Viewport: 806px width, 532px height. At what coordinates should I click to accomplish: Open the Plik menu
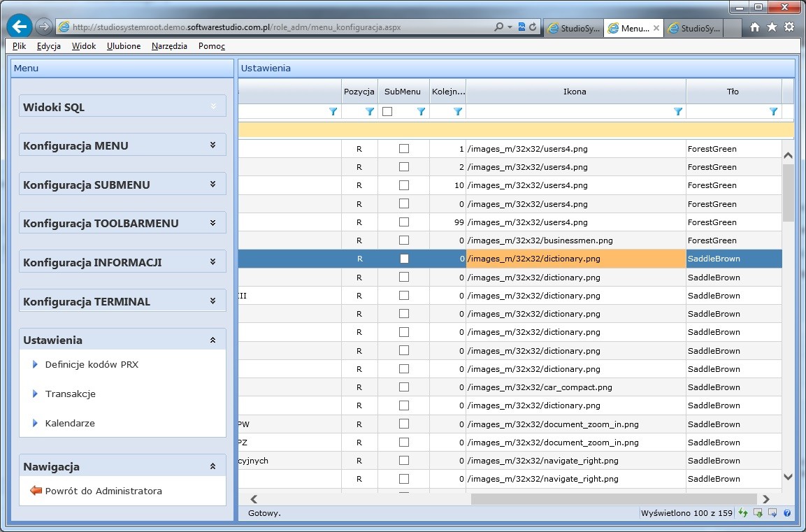(19, 46)
